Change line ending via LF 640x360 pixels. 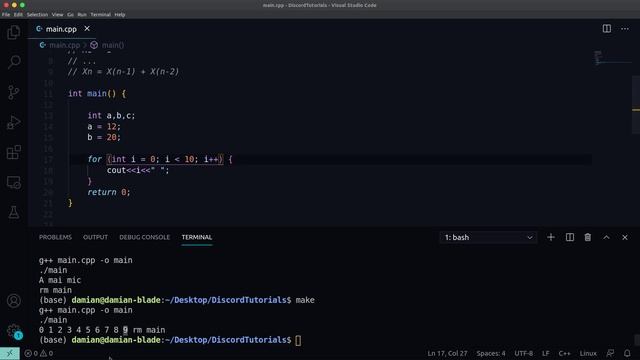546,353
